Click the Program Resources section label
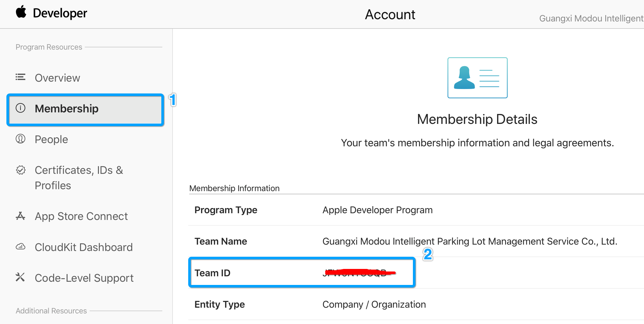The height and width of the screenshot is (324, 644). 49,47
